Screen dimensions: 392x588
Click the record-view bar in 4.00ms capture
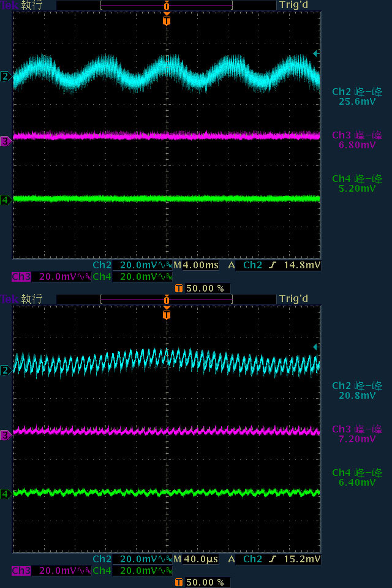[x=167, y=6]
